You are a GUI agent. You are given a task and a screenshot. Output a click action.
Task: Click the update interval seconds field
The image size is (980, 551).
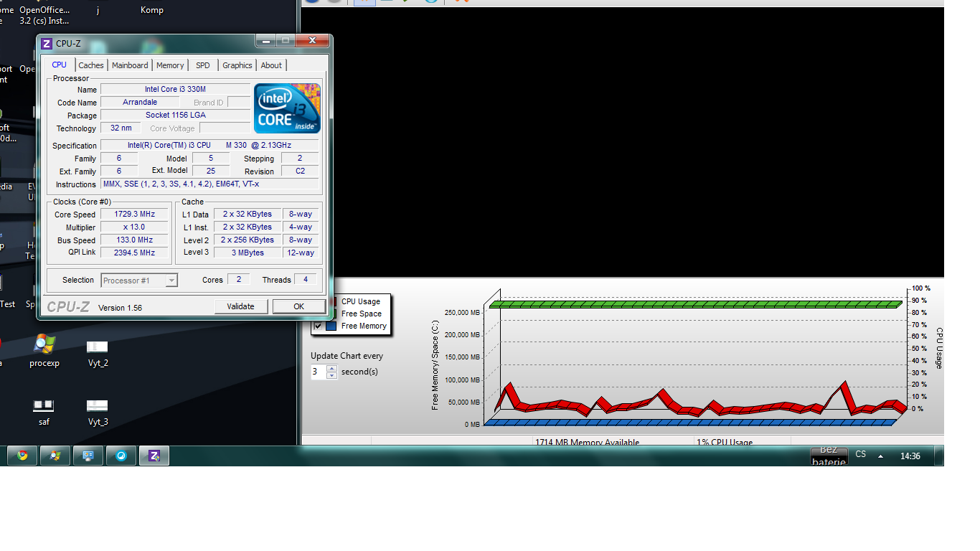[318, 372]
